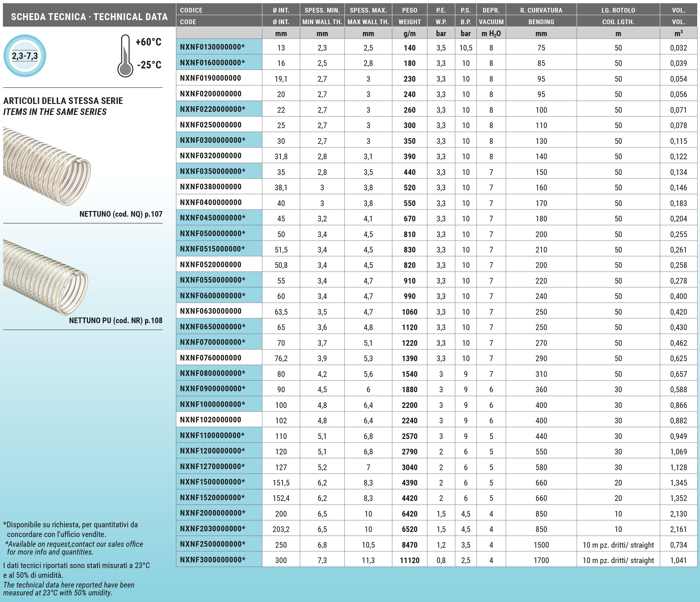Click the thermometer temperature range icon
This screenshot has height=602, width=700.
pos(125,56)
